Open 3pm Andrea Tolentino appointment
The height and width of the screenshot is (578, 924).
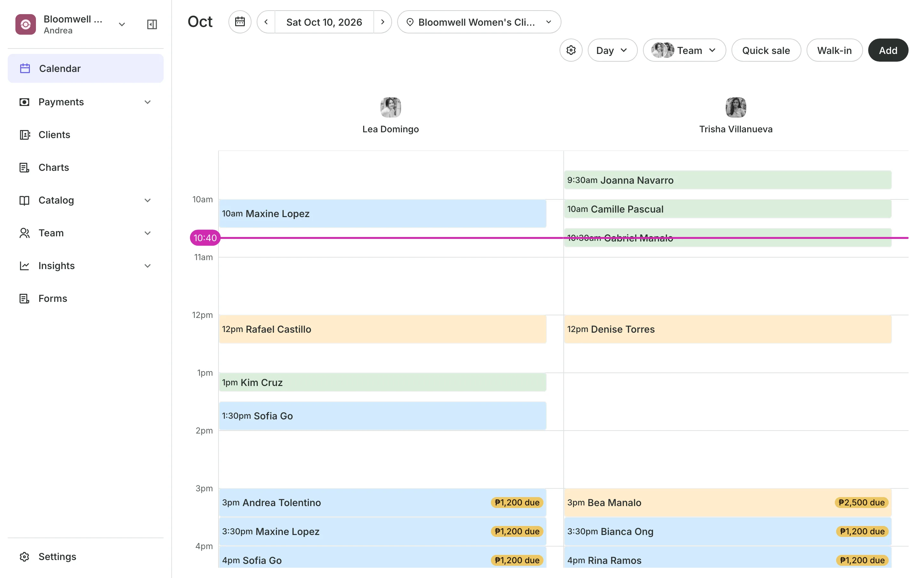[x=382, y=503]
